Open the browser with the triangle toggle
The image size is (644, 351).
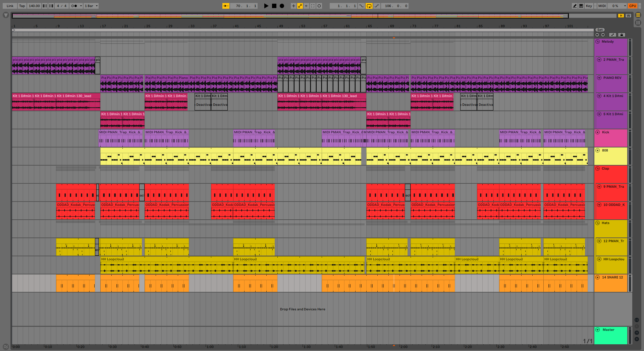tap(6, 15)
